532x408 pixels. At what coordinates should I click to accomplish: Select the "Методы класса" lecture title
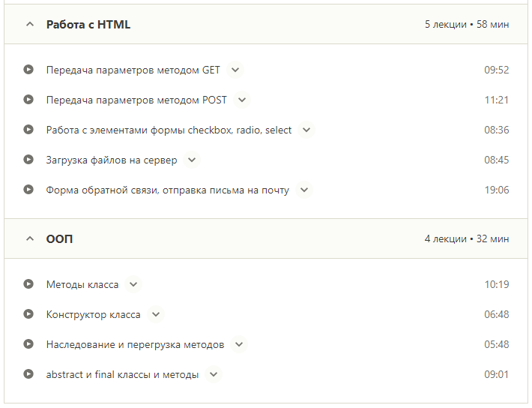[82, 284]
